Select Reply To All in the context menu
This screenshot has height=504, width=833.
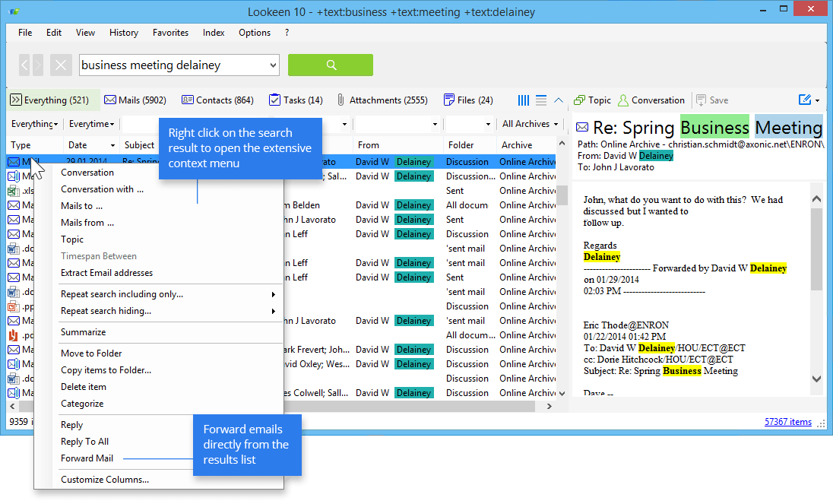pyautogui.click(x=84, y=441)
